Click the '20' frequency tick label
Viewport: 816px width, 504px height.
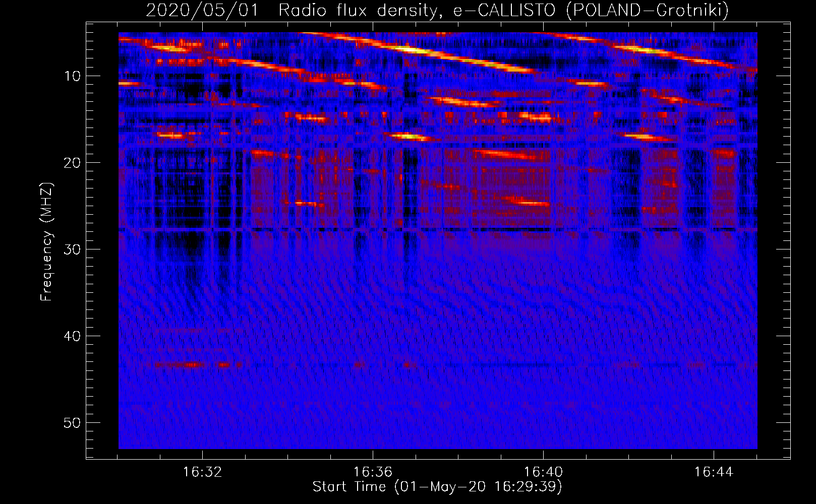coord(73,163)
